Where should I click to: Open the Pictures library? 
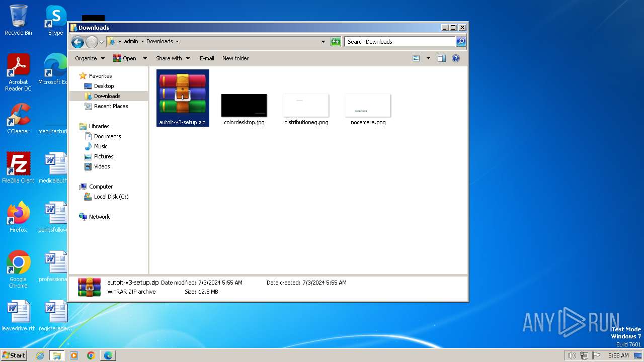104,156
